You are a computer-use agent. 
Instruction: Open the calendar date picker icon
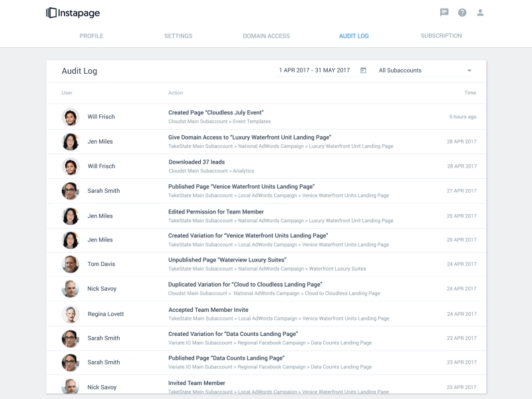[363, 70]
